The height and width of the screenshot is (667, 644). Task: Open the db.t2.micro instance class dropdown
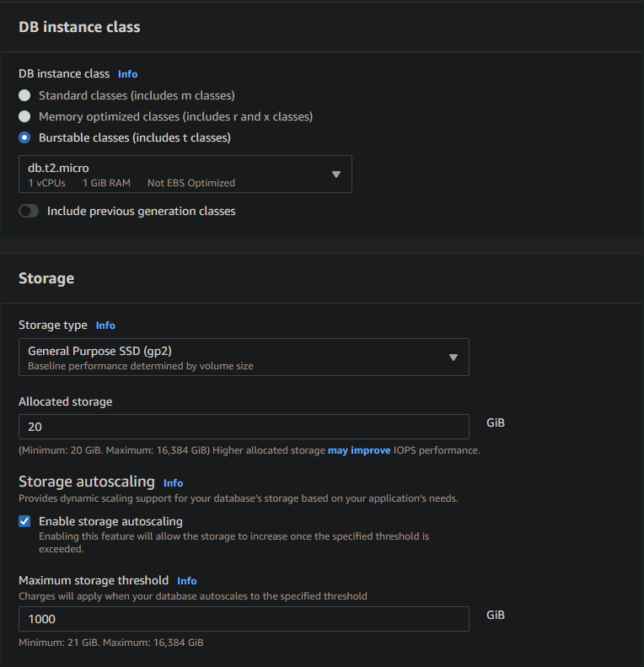coord(177,174)
